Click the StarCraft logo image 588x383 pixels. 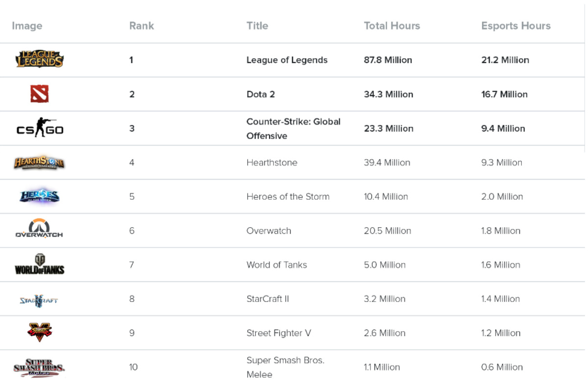point(39,299)
